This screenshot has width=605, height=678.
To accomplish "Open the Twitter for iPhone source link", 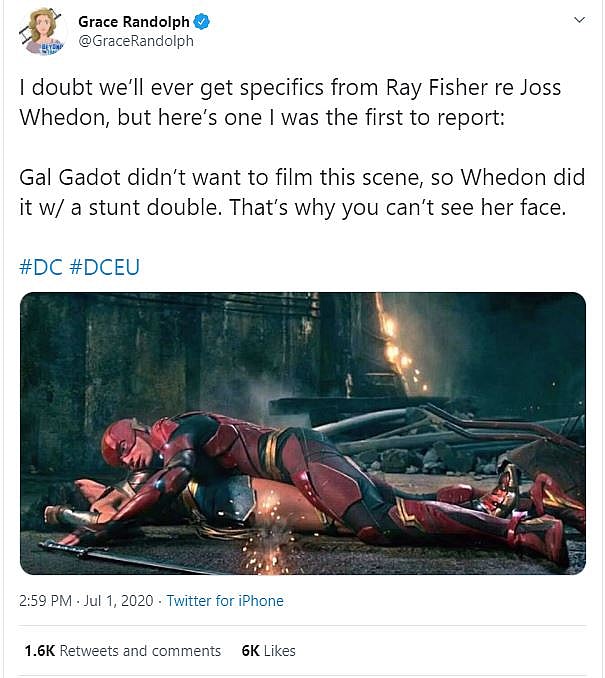I will 225,601.
